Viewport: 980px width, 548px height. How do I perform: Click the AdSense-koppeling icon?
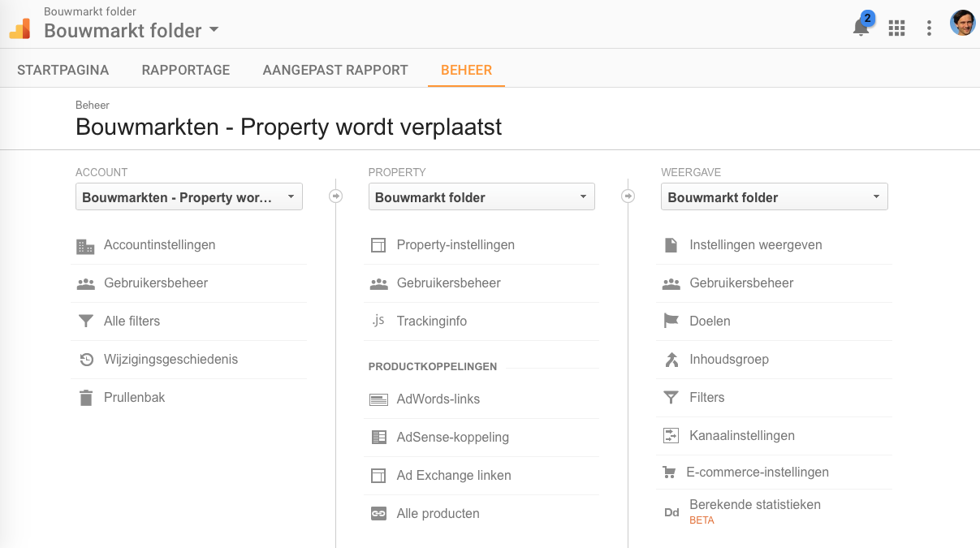[378, 438]
